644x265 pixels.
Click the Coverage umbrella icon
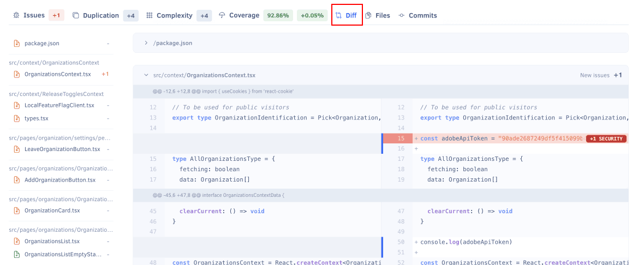click(x=222, y=15)
